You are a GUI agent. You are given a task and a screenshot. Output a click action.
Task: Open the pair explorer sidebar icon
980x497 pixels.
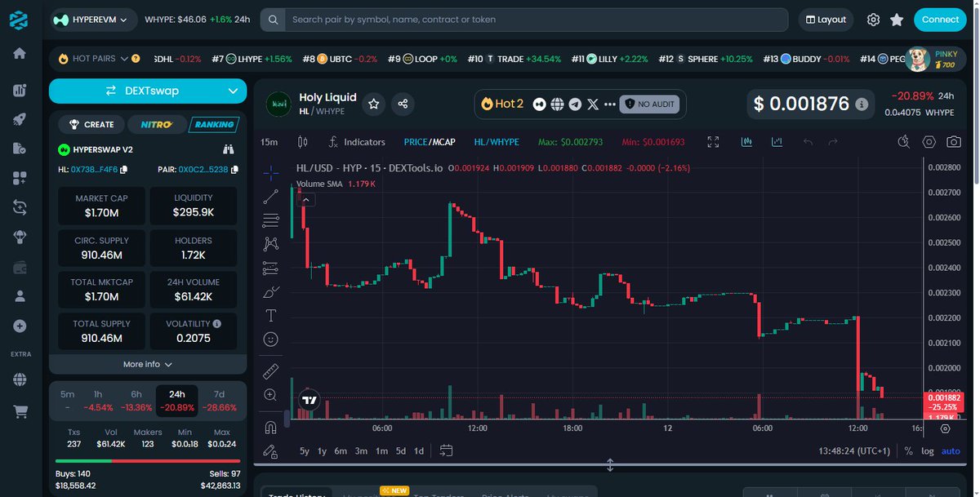point(20,91)
